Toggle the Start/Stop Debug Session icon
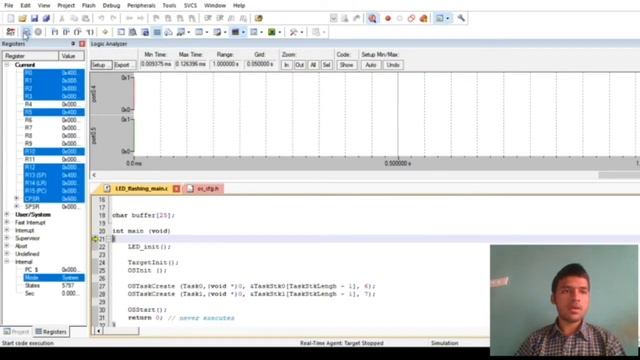640x360 pixels. pos(372,18)
